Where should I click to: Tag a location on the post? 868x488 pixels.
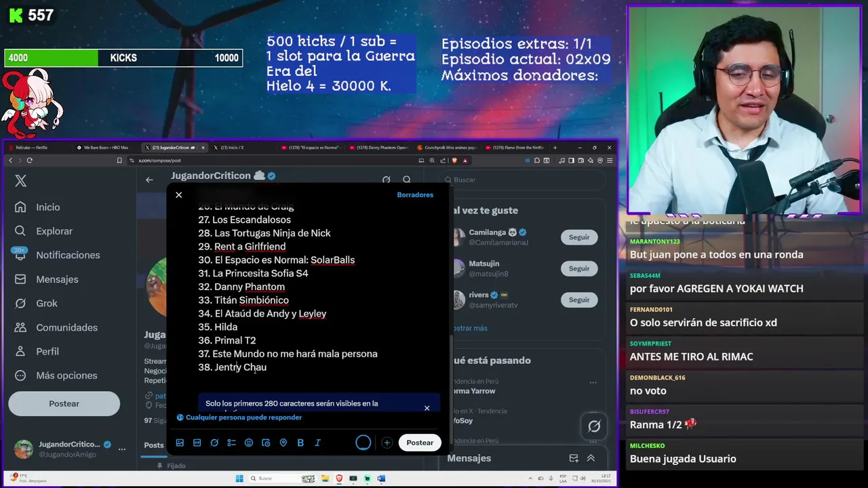click(x=283, y=443)
